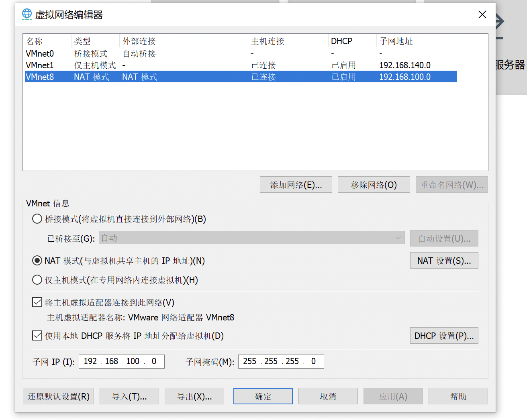Click the 移除网络(O) button
527x420 pixels.
click(374, 185)
